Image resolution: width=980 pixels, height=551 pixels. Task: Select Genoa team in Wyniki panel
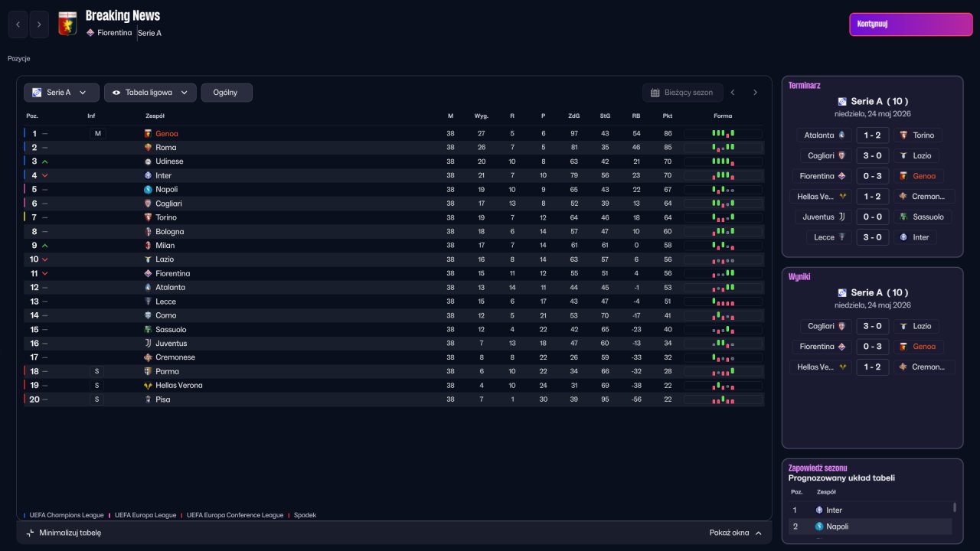click(918, 347)
